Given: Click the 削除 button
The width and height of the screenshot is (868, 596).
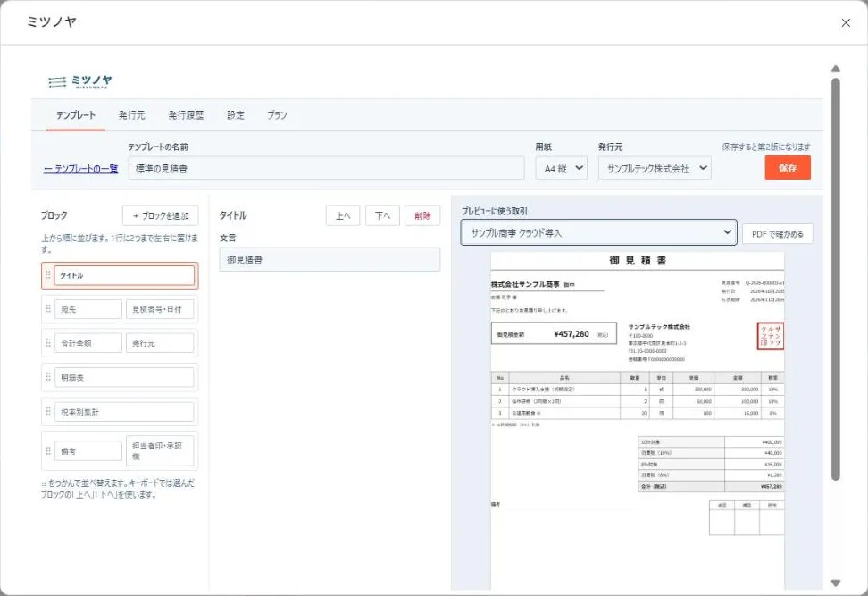Looking at the screenshot, I should tap(422, 215).
